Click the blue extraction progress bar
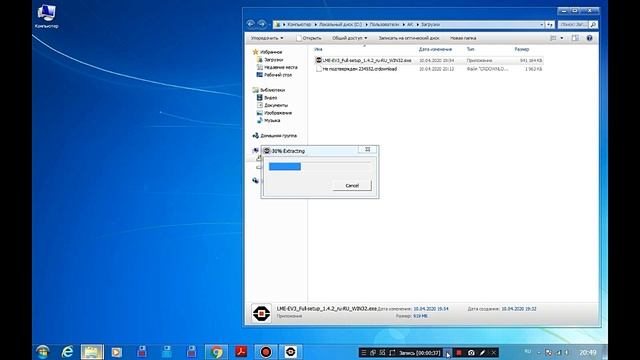This screenshot has height=360, width=640. 285,167
